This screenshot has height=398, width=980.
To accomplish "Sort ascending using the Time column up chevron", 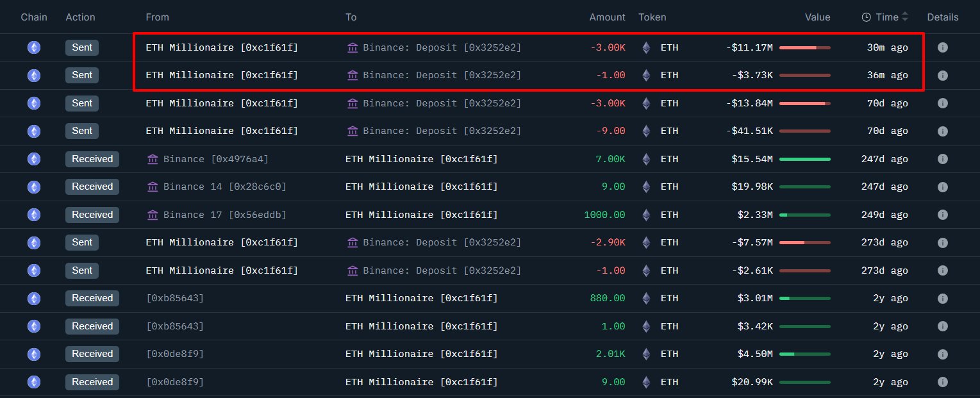I will (904, 13).
